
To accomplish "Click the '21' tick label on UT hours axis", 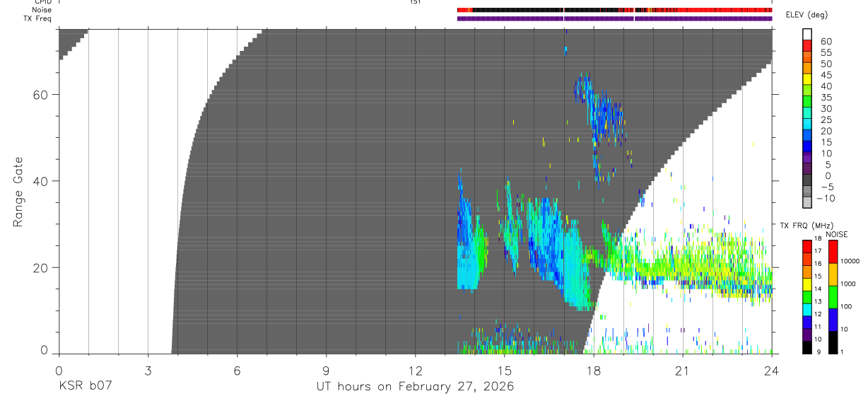I will pyautogui.click(x=682, y=370).
